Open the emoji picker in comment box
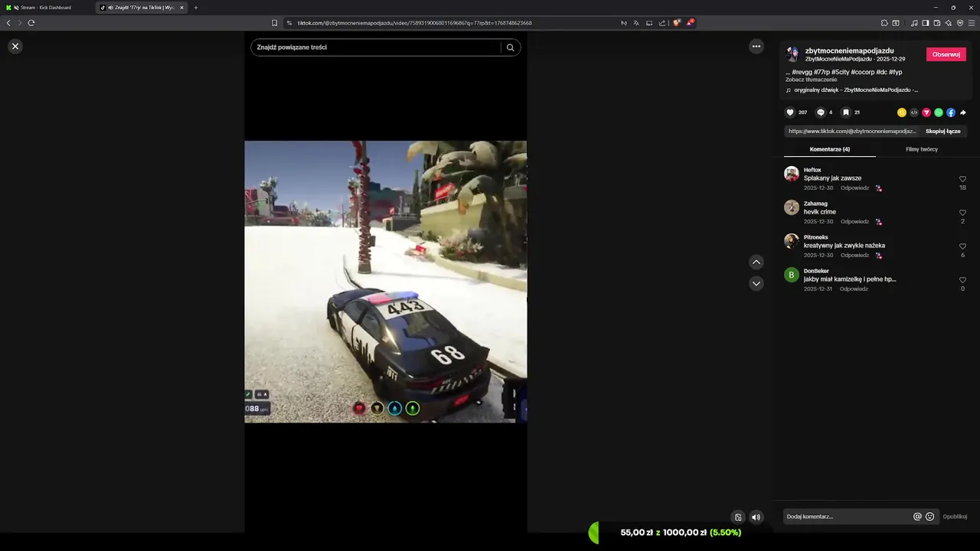The image size is (980, 551). click(x=930, y=517)
